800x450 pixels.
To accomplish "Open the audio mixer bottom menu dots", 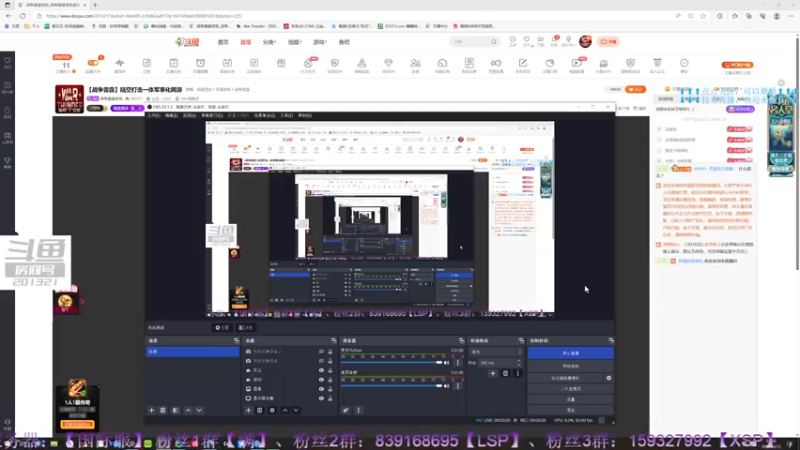I will point(358,410).
